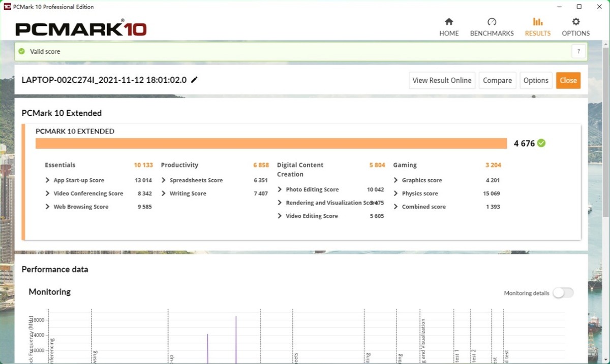
Task: Expand the Spreadsheets Score details
Action: tap(164, 180)
